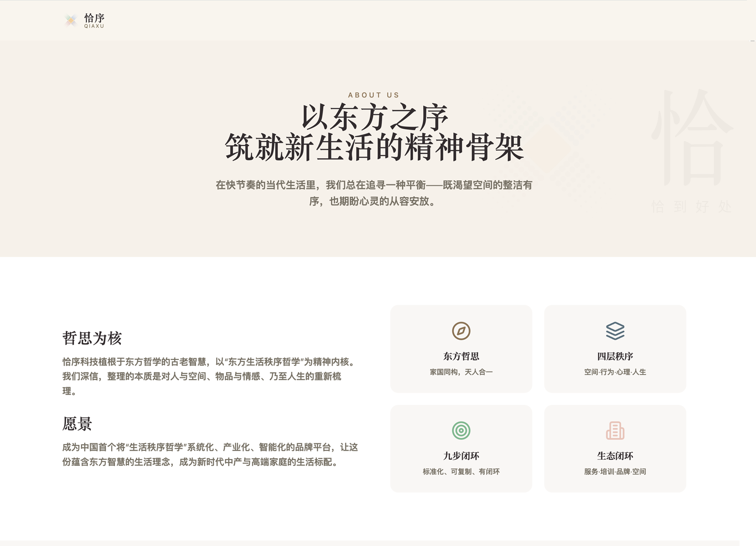756x546 pixels.
Task: Click the QIAXU text under the logo
Action: coord(94,26)
